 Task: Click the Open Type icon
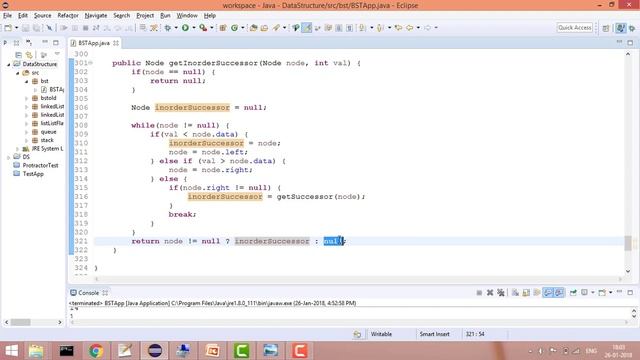[253, 28]
